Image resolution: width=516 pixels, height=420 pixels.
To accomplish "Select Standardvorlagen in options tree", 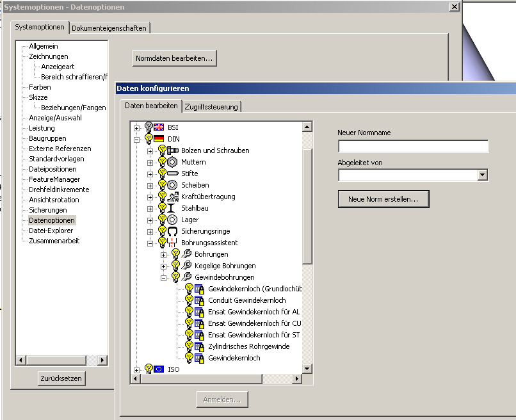I will pos(56,159).
